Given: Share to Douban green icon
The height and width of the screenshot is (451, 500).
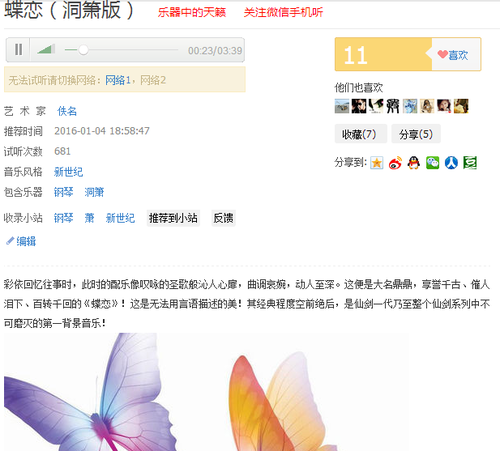Looking at the screenshot, I should pyautogui.click(x=470, y=163).
